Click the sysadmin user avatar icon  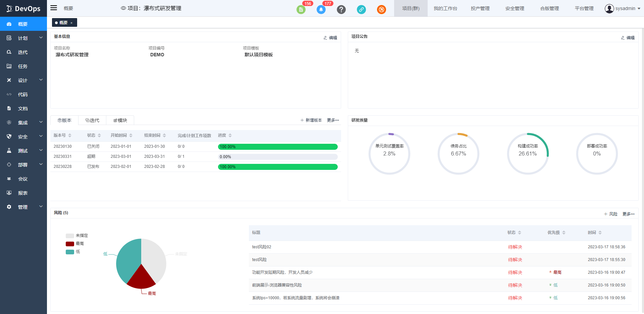tap(609, 8)
